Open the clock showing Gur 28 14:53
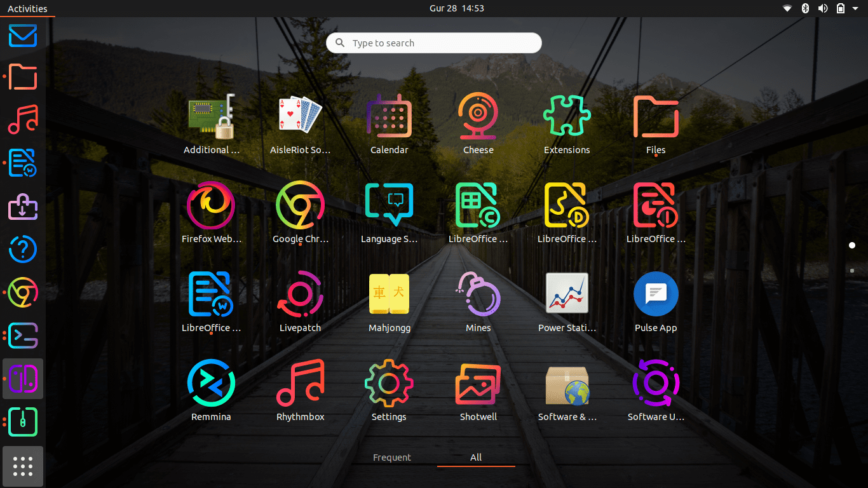The width and height of the screenshot is (868, 488). click(x=457, y=8)
